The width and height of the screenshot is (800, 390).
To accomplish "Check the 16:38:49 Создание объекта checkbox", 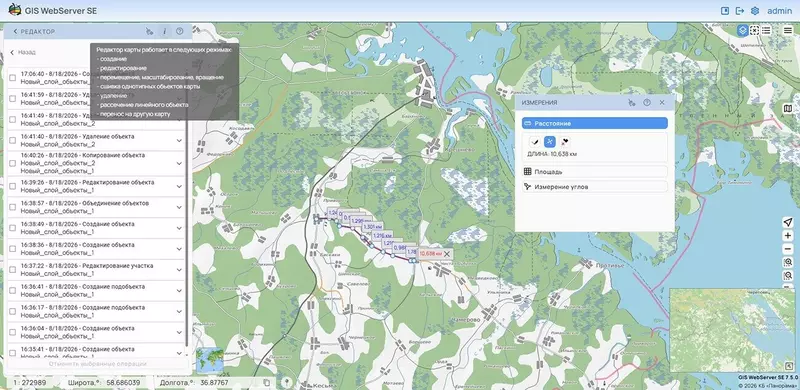I will coord(13,228).
